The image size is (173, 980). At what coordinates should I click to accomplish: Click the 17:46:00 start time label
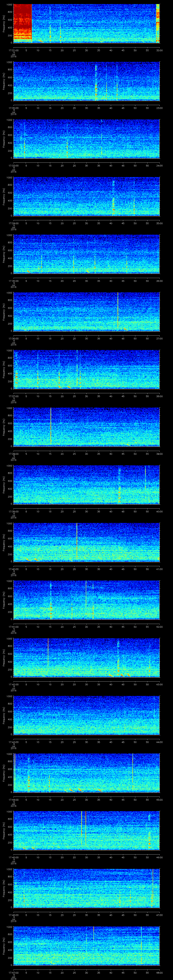coord(13,915)
